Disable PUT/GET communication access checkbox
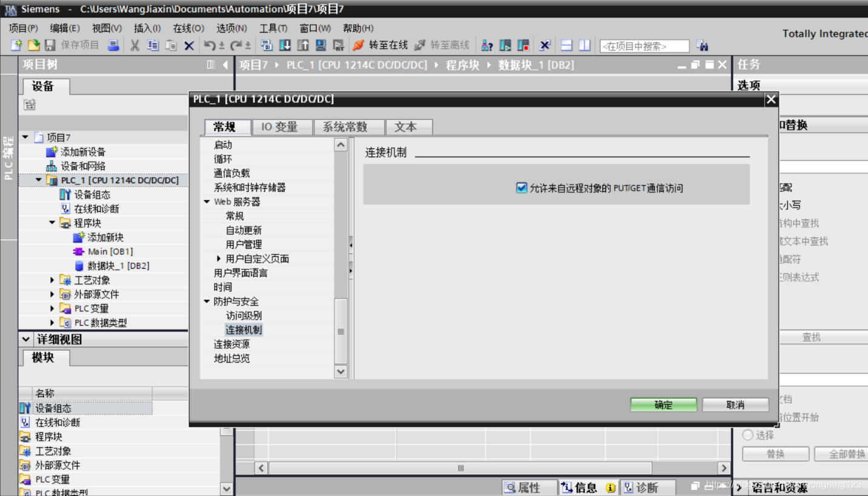Viewport: 868px width, 496px height. pyautogui.click(x=521, y=187)
